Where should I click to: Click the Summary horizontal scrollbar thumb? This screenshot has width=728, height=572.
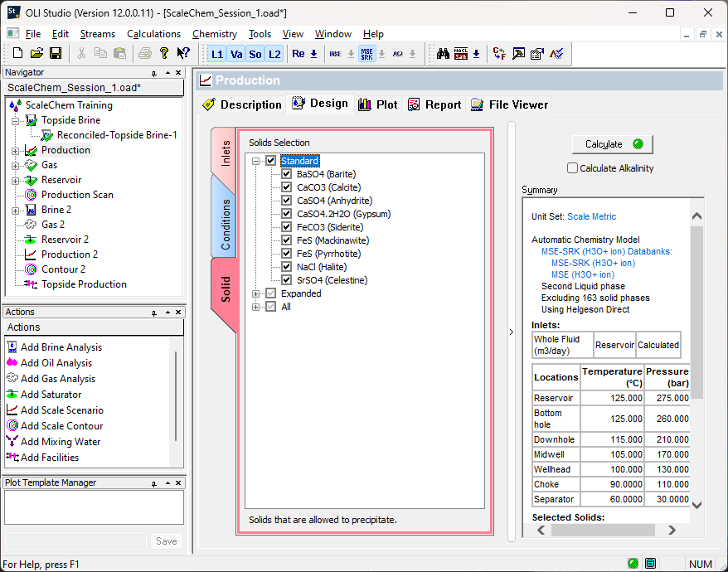pyautogui.click(x=603, y=530)
